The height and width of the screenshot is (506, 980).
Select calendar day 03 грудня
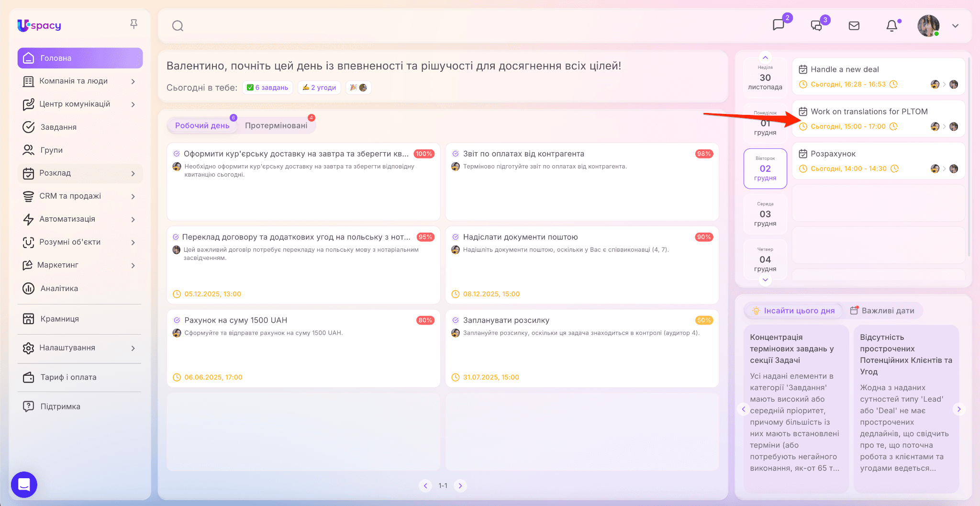765,214
